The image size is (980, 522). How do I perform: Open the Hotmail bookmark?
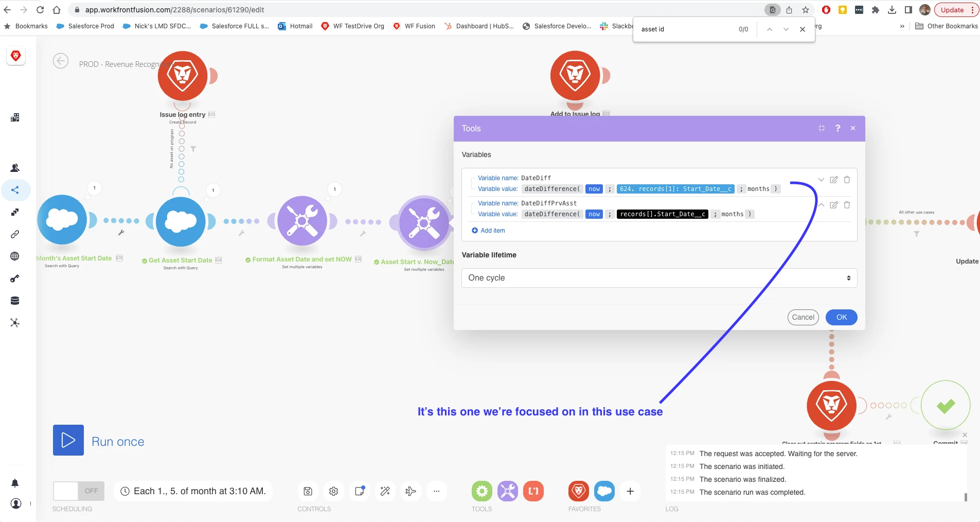click(295, 26)
